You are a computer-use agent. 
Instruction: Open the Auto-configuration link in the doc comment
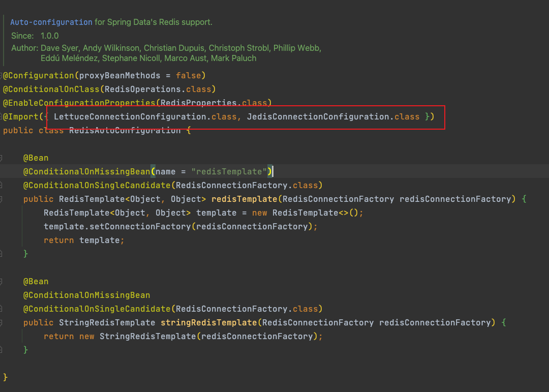coord(51,22)
